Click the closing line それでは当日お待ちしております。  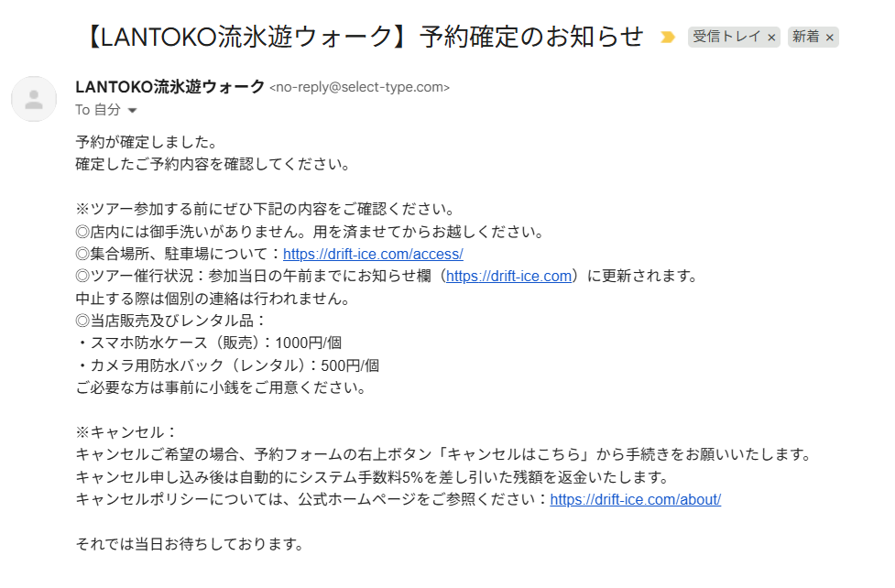[x=189, y=544]
